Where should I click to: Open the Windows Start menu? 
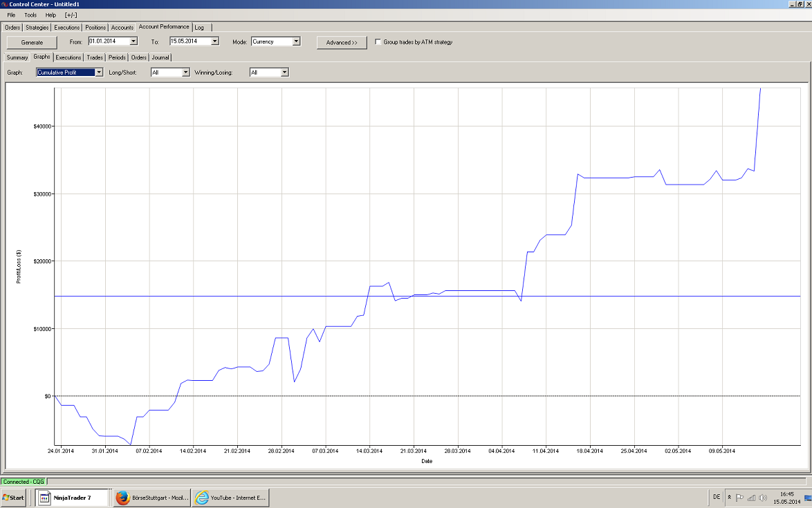click(x=14, y=498)
